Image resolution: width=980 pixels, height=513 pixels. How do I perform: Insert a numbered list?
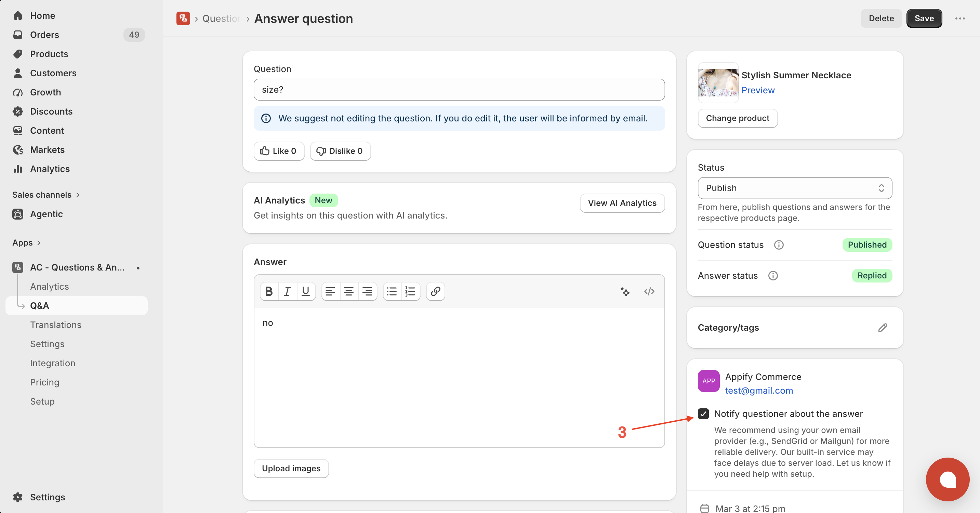point(410,291)
